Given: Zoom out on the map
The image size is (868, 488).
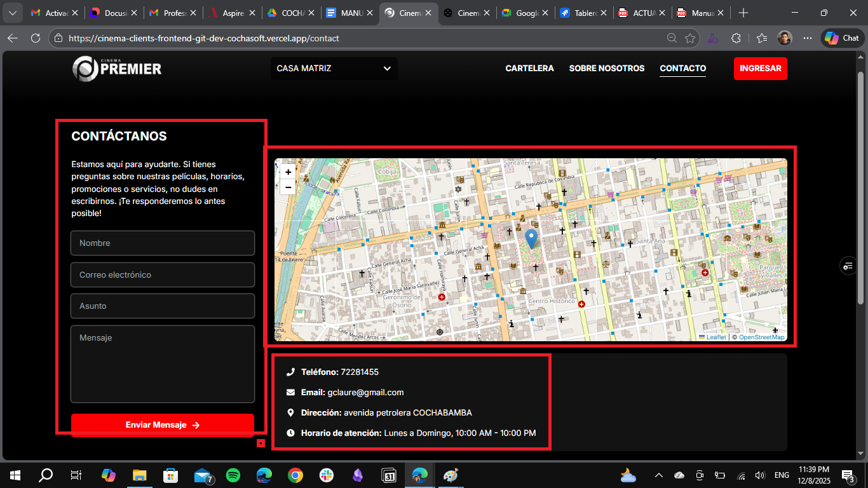Looking at the screenshot, I should pyautogui.click(x=288, y=187).
